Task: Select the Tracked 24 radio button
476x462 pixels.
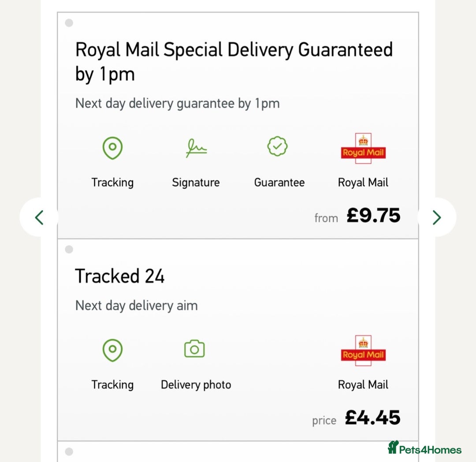Action: pyautogui.click(x=69, y=250)
